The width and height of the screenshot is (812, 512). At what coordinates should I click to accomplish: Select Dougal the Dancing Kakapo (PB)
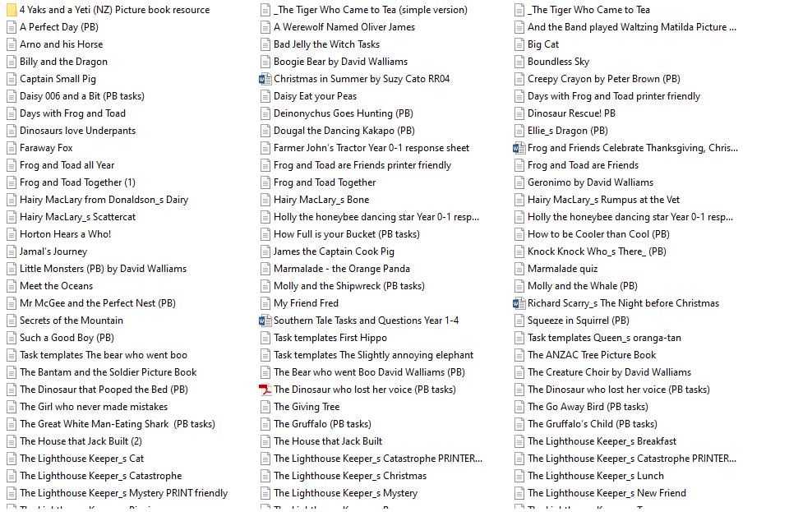pos(344,131)
